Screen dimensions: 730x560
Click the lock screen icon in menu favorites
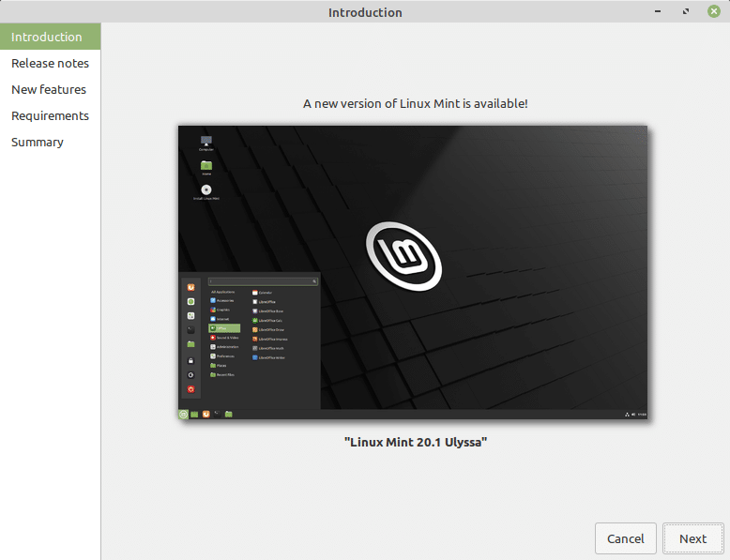click(x=190, y=361)
